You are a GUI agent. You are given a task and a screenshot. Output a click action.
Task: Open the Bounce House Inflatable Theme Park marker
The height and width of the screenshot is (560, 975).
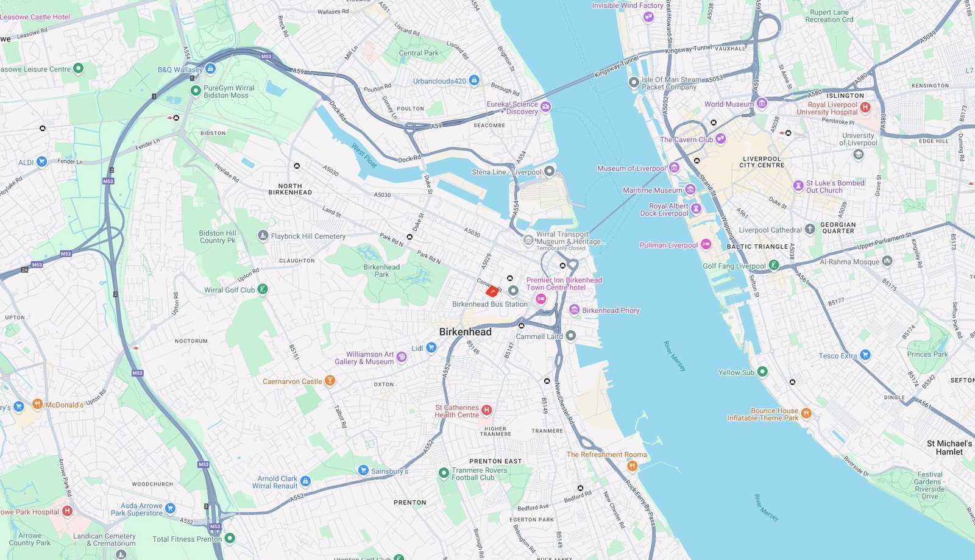coord(806,413)
